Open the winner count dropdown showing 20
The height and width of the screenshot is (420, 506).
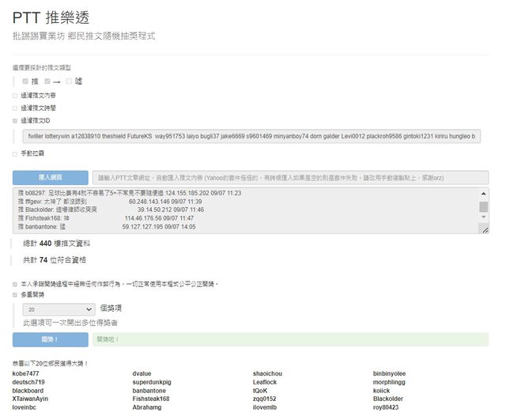coord(59,309)
